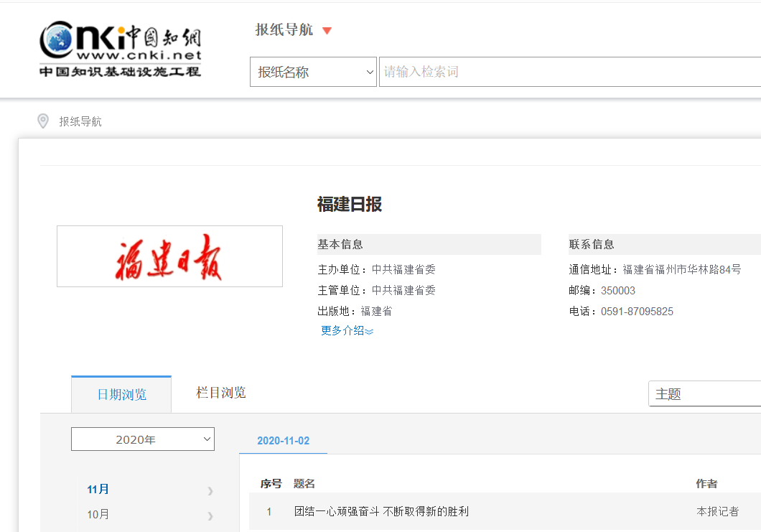Select the 2020-11-02 date tab

(x=283, y=441)
